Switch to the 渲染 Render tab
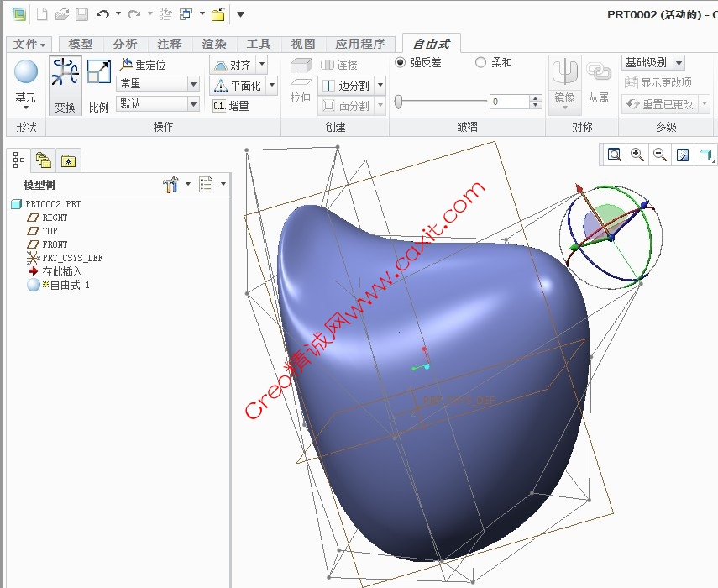The height and width of the screenshot is (588, 718). tap(214, 44)
